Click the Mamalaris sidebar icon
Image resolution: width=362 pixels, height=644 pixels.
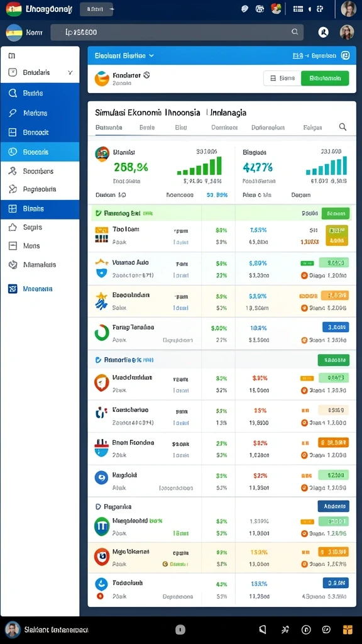click(x=13, y=265)
